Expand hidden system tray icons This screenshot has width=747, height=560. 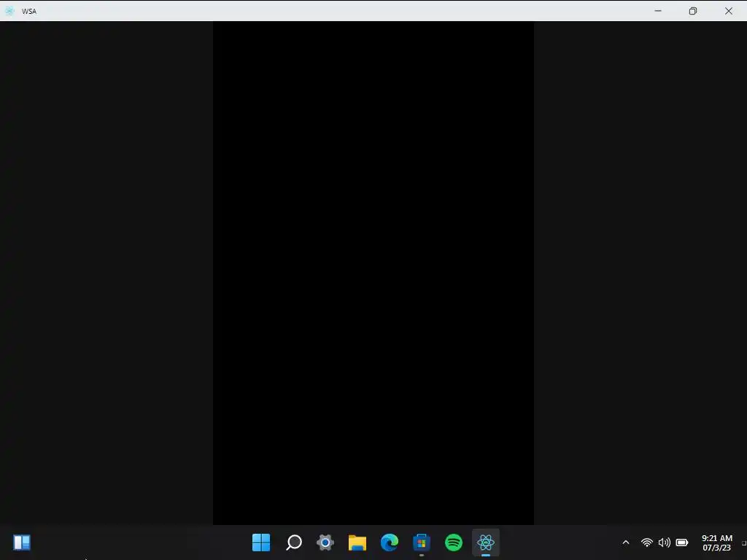click(626, 542)
